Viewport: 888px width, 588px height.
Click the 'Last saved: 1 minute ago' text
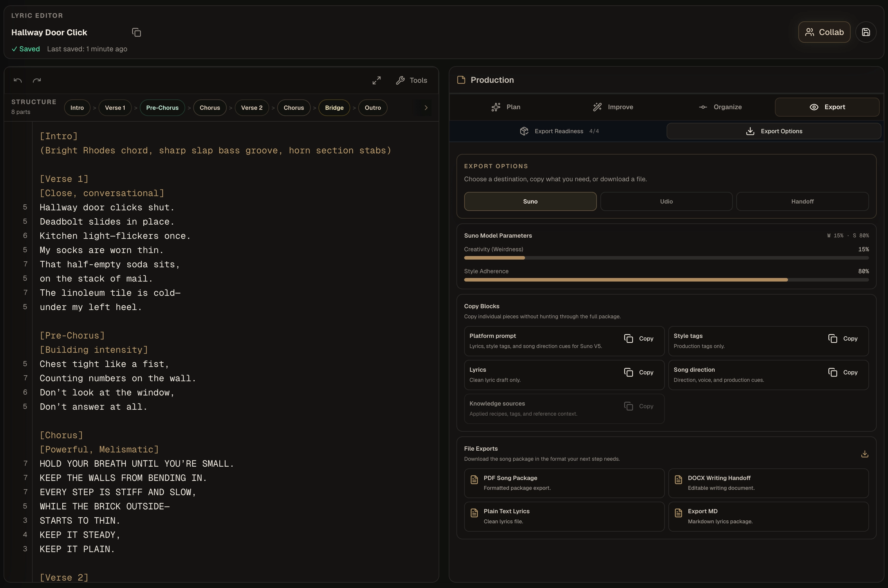pyautogui.click(x=87, y=49)
